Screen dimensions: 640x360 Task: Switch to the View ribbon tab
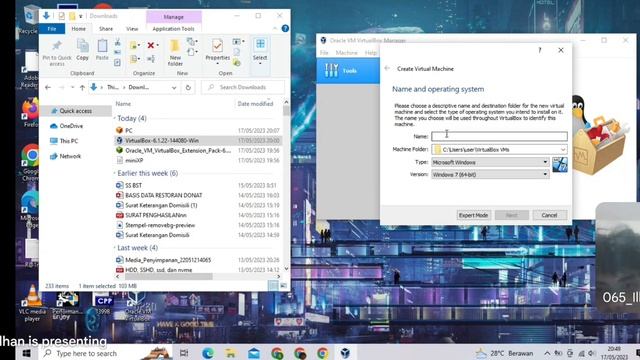pos(132,29)
